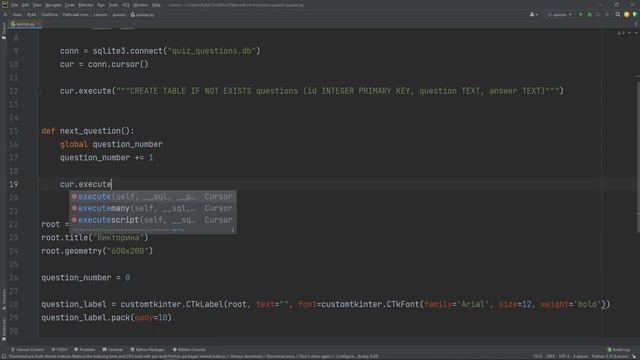Select the executemany completion suggestion
The width and height of the screenshot is (640, 360).
[153, 208]
